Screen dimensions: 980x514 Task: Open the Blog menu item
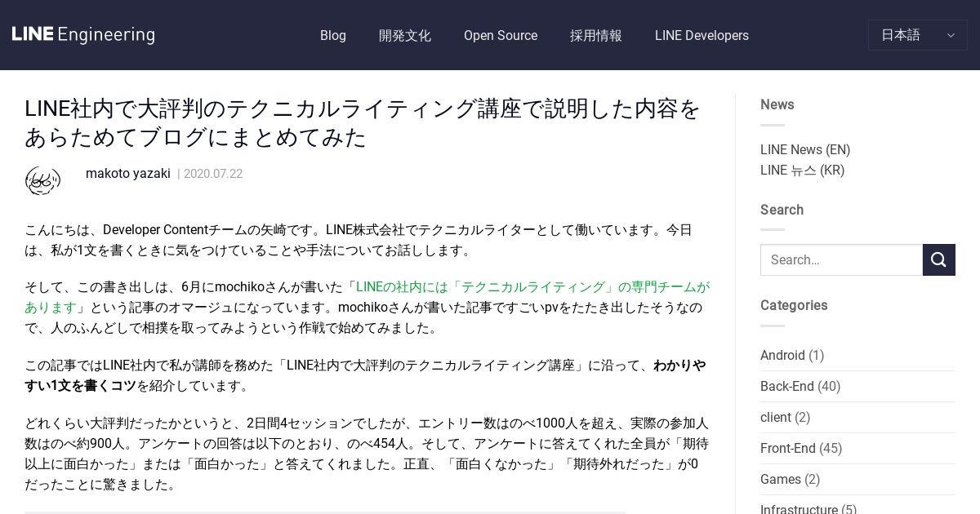tap(333, 35)
